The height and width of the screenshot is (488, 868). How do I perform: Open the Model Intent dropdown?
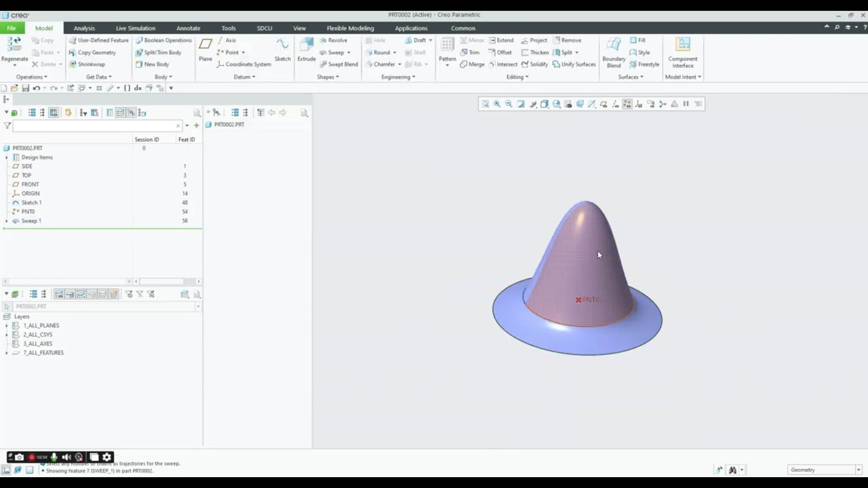click(683, 77)
